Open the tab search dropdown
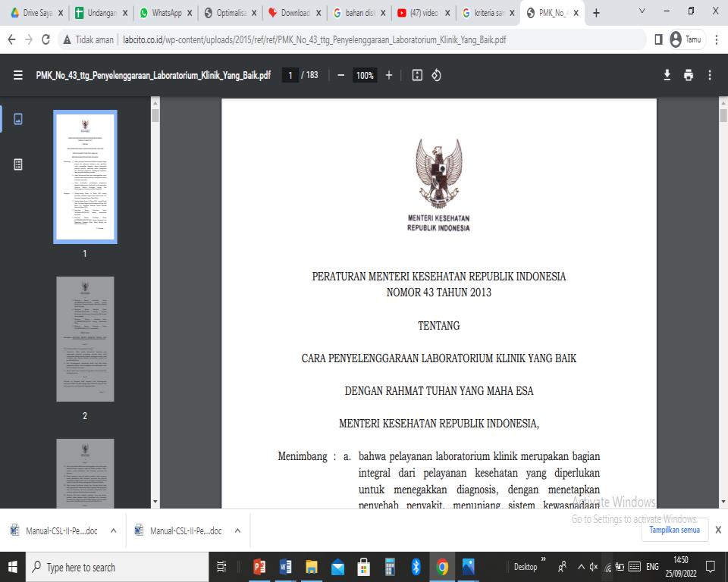 tap(642, 11)
